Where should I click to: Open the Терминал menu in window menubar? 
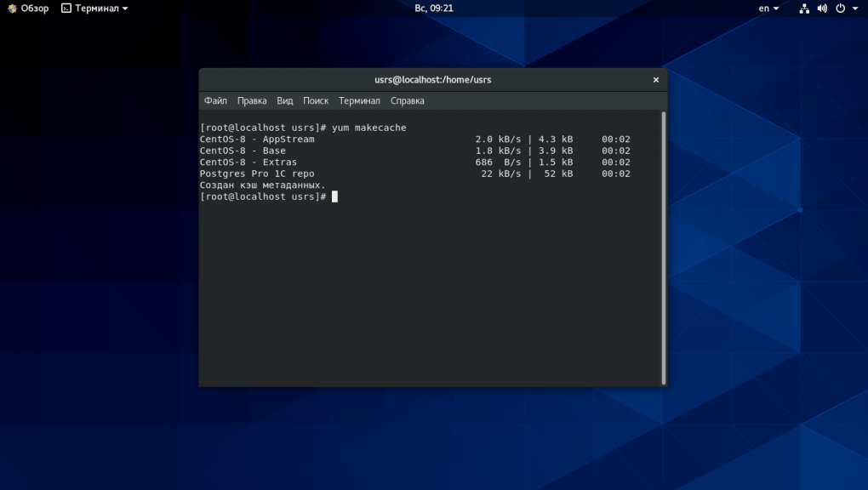[359, 100]
